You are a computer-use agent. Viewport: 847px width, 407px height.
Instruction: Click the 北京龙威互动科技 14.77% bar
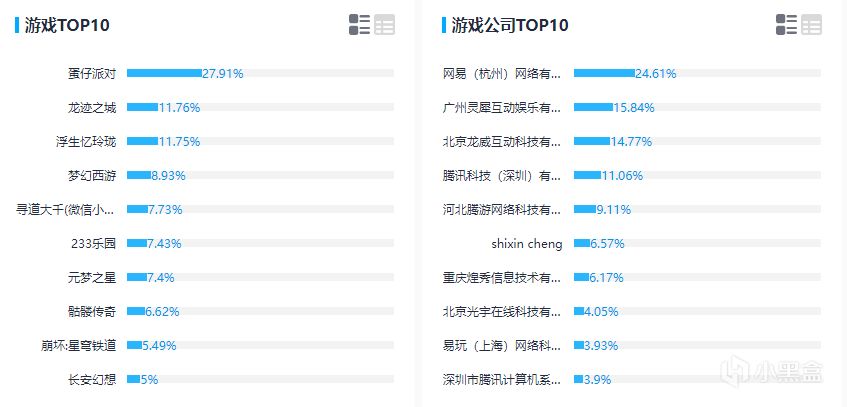coord(592,141)
